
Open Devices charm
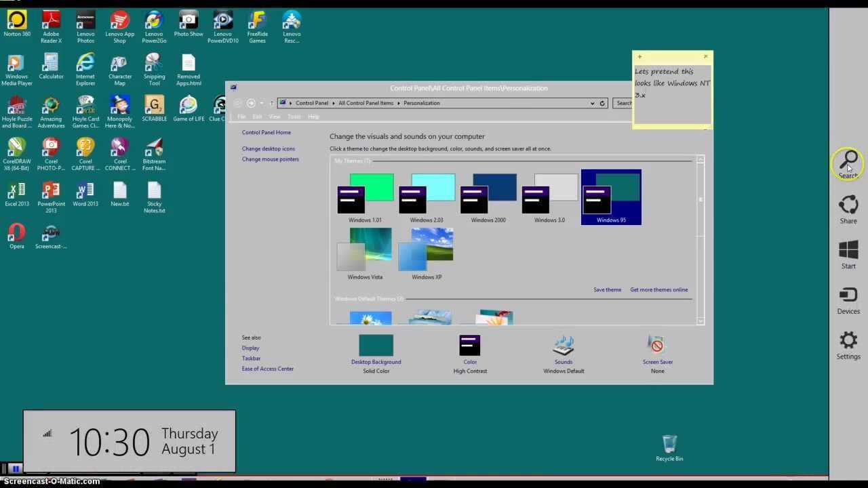[848, 300]
